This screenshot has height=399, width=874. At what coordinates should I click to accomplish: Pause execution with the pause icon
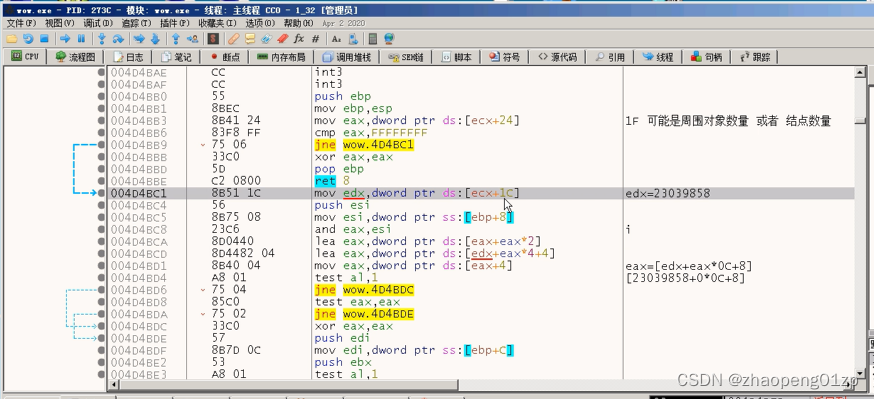tap(81, 38)
